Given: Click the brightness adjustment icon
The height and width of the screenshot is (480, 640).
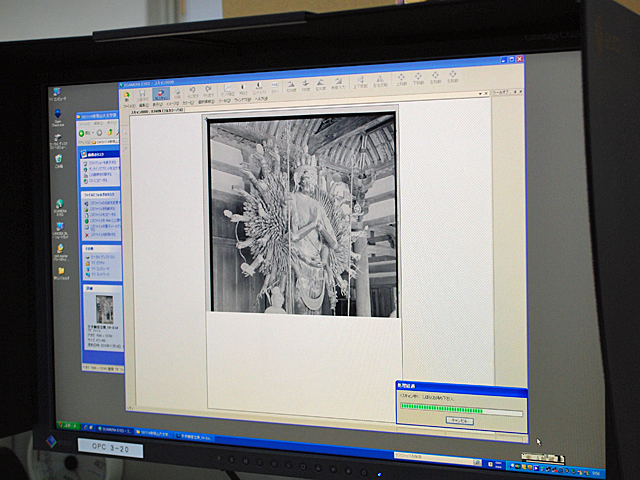Looking at the screenshot, I should point(243,89).
